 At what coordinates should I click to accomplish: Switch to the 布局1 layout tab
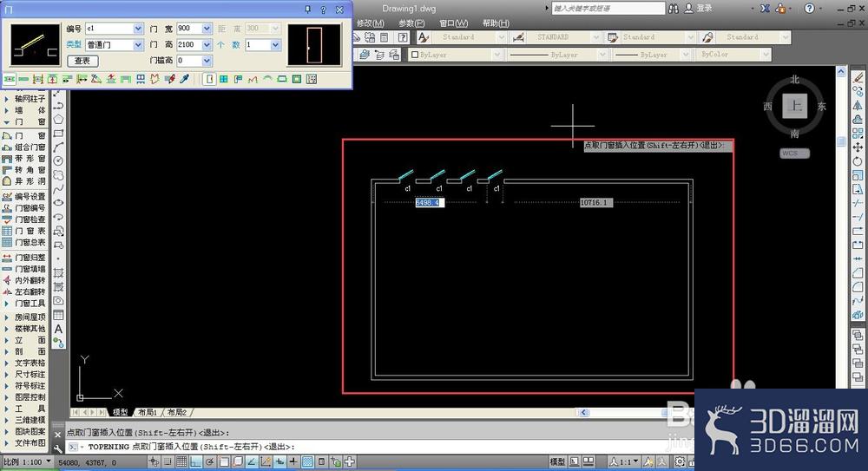click(148, 412)
